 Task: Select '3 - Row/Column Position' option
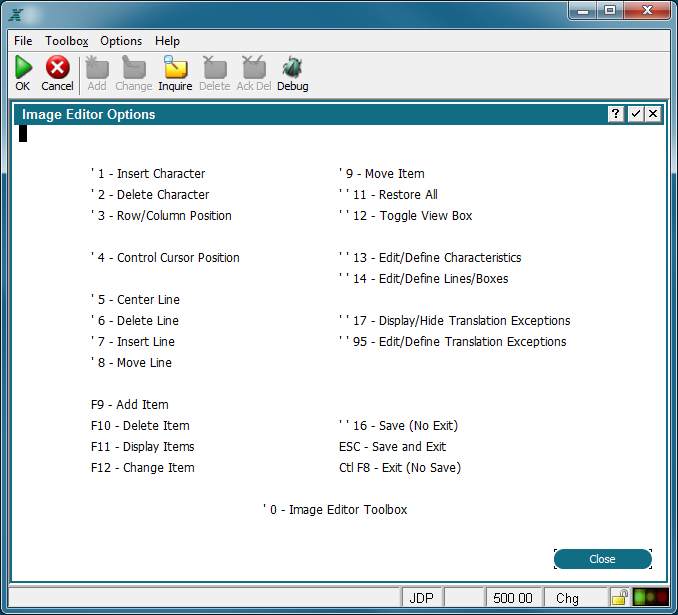(x=161, y=215)
